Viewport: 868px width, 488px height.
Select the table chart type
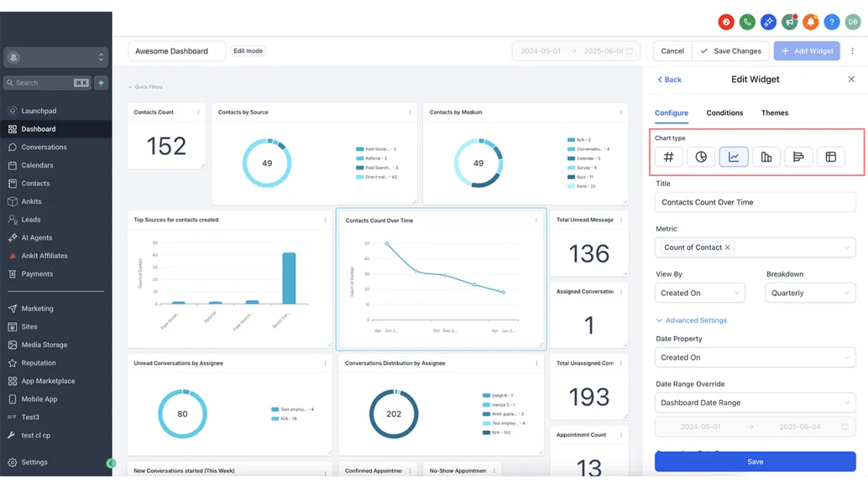click(831, 156)
